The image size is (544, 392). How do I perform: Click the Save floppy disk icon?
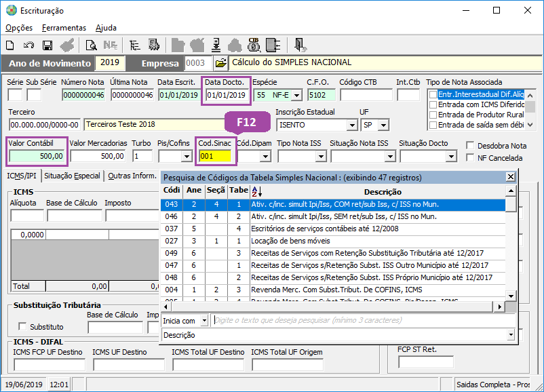tap(47, 45)
